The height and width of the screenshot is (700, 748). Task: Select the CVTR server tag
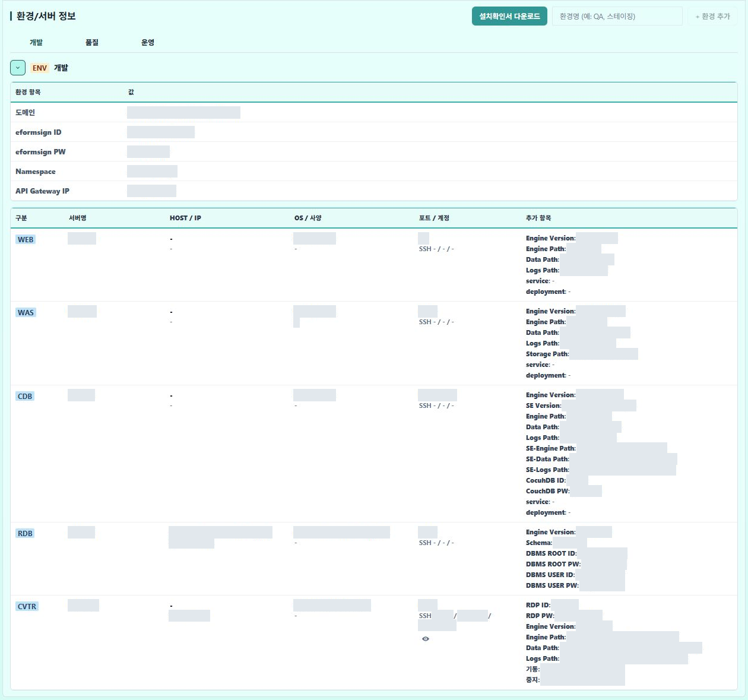point(27,606)
